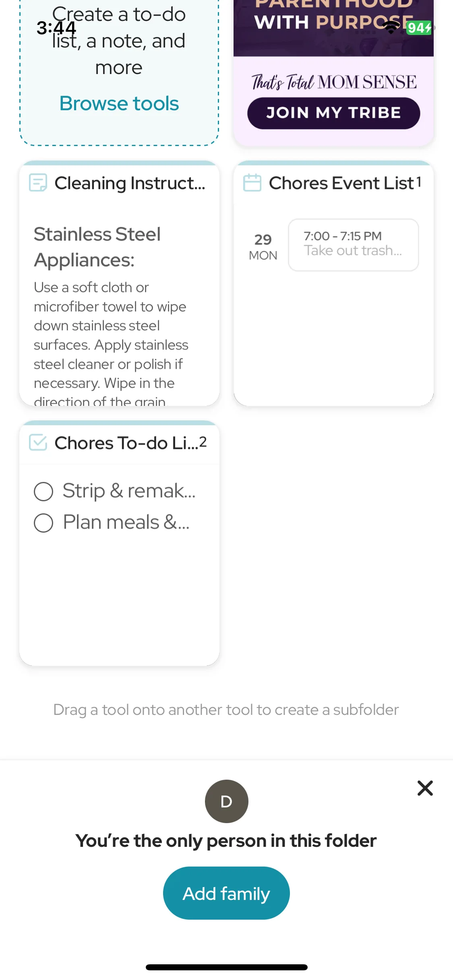The height and width of the screenshot is (980, 453).
Task: Tap the Add family button
Action: point(226,893)
